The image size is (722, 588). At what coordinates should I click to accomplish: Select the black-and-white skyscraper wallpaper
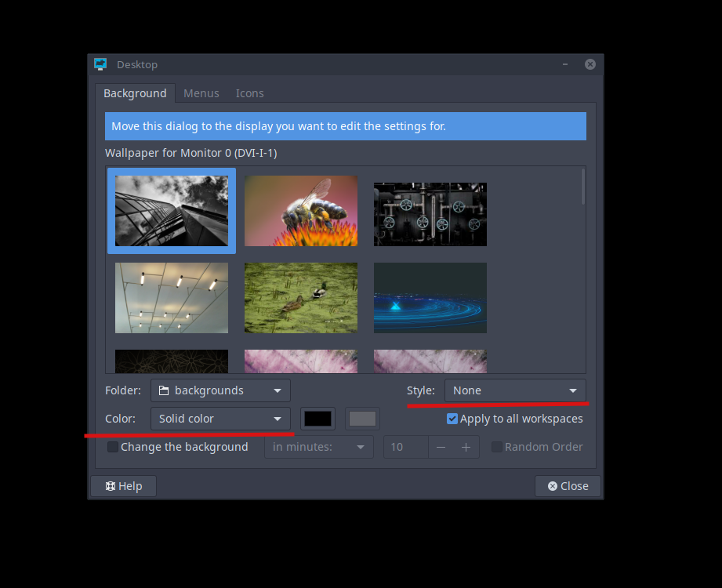(172, 210)
